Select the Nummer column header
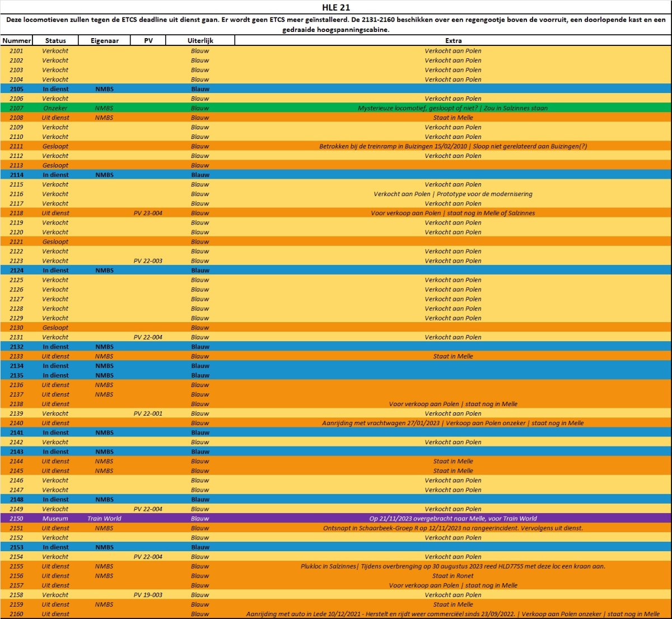This screenshot has width=672, height=619. point(16,40)
